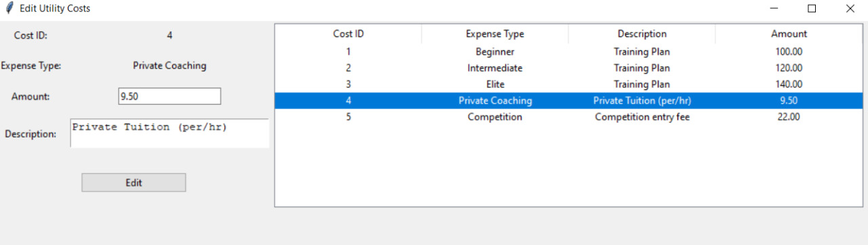The image size is (868, 245).
Task: Click the feather app icon in title bar
Action: (9, 8)
